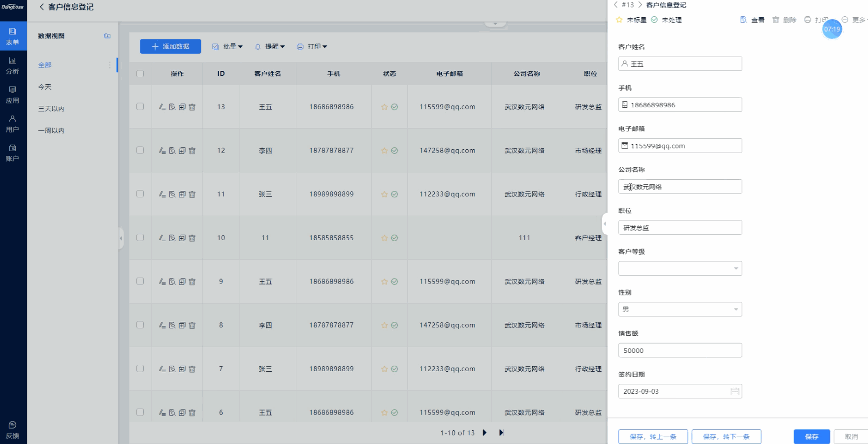Toggle the select-all checkbox in table header

tap(140, 74)
